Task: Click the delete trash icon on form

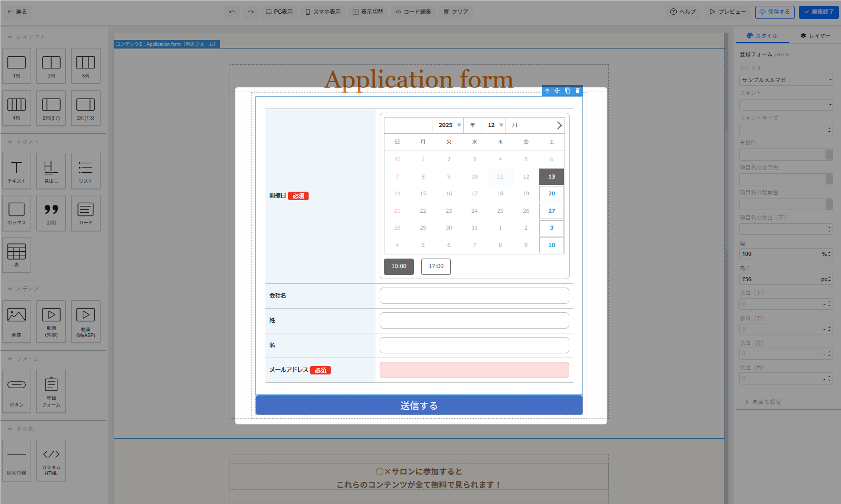Action: (x=578, y=91)
